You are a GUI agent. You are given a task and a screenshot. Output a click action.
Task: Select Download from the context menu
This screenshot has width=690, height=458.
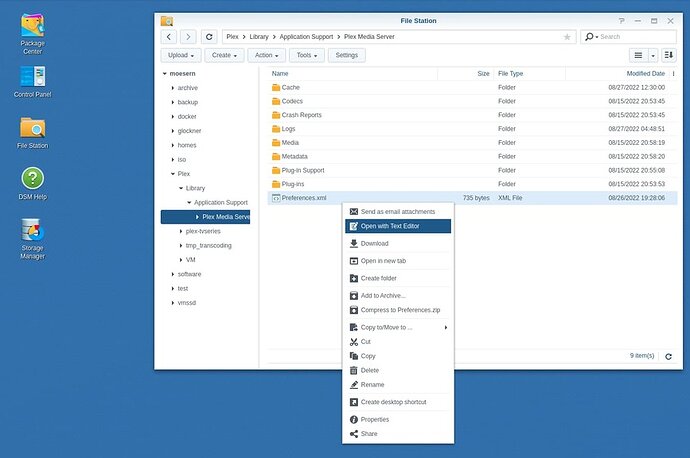[x=398, y=243]
